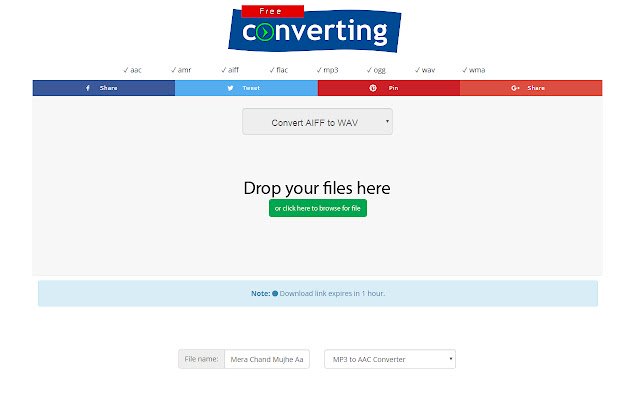The image size is (640, 400).
Task: Open the Convert AIFF to WAV dropdown
Action: (318, 122)
